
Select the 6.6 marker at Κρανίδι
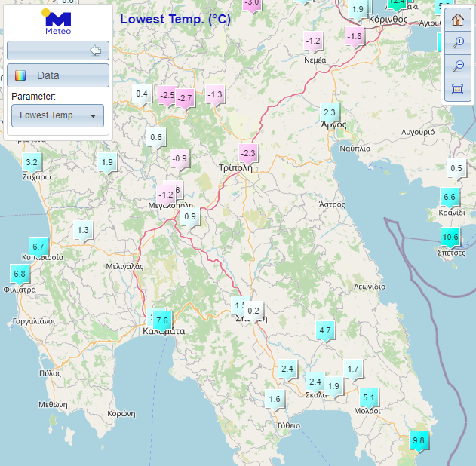[x=450, y=198]
